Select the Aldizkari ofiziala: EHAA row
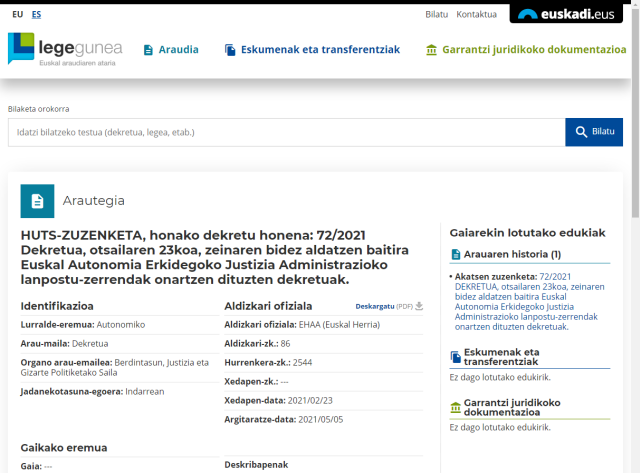 click(323, 325)
